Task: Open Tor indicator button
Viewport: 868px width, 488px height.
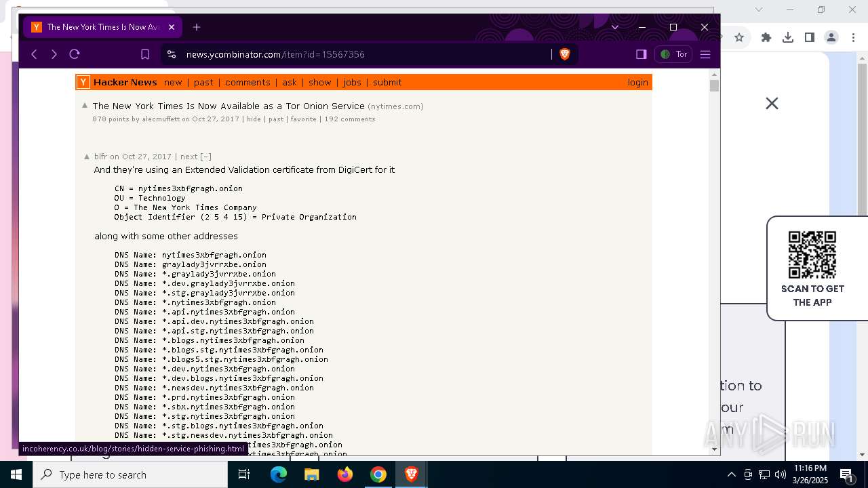Action: (673, 54)
